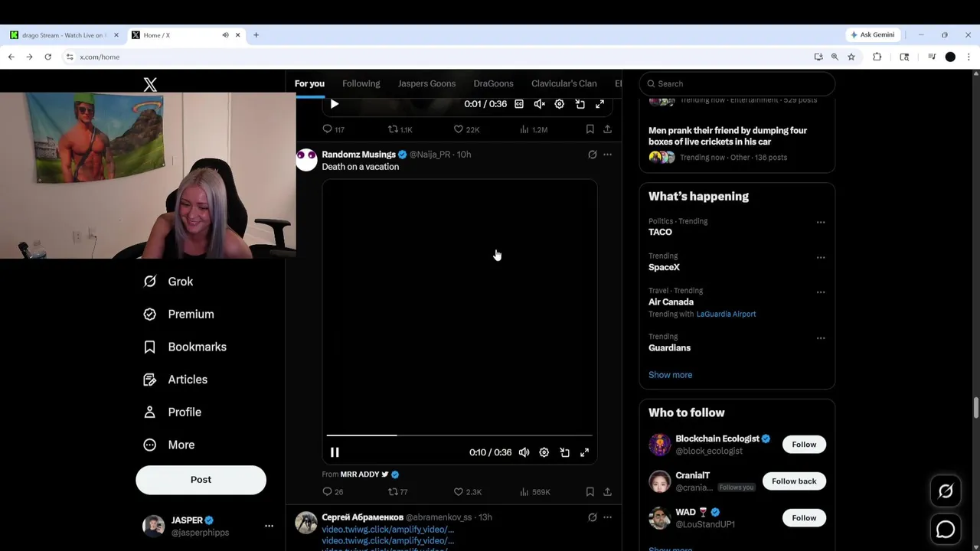Pause the Death on a vacation video
Screen dimensions: 980x551
point(335,452)
